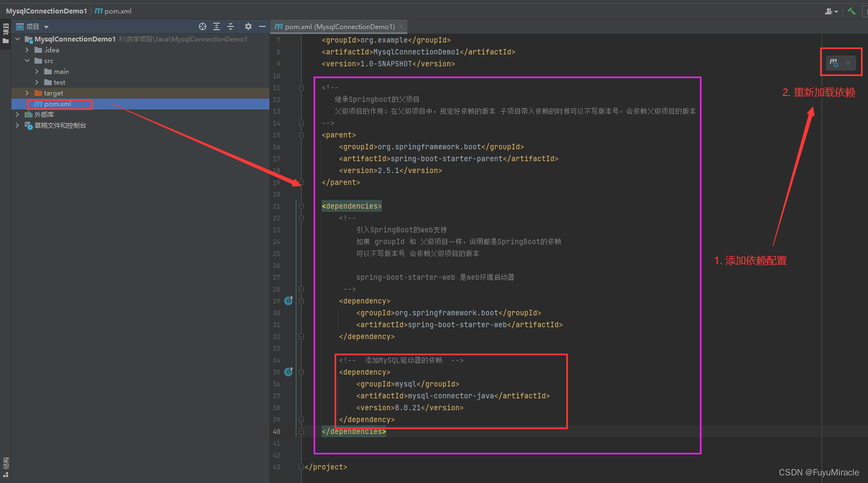
Task: Dismiss the Maven reload floating notification
Action: 848,63
